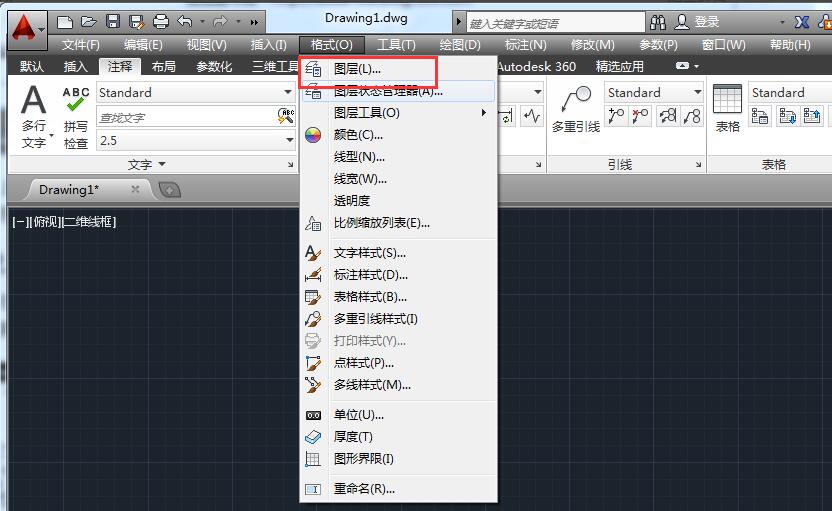
Task: Select the Drawing1* document tab
Action: pos(69,190)
